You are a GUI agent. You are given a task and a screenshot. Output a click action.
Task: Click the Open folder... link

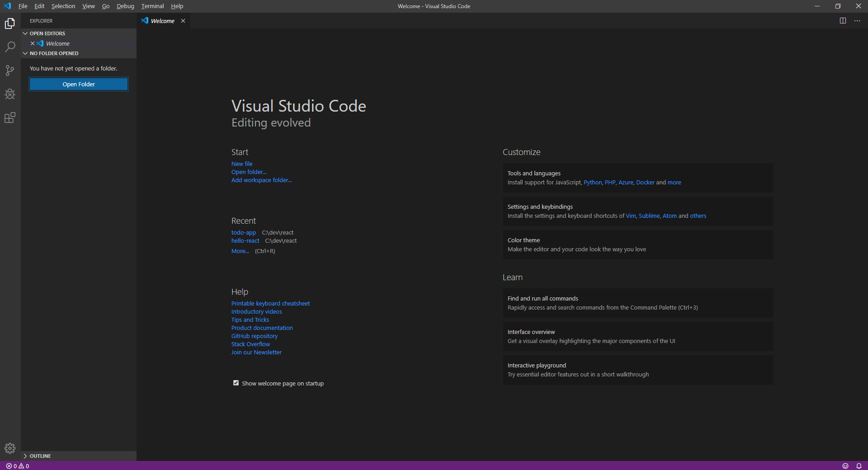(249, 172)
